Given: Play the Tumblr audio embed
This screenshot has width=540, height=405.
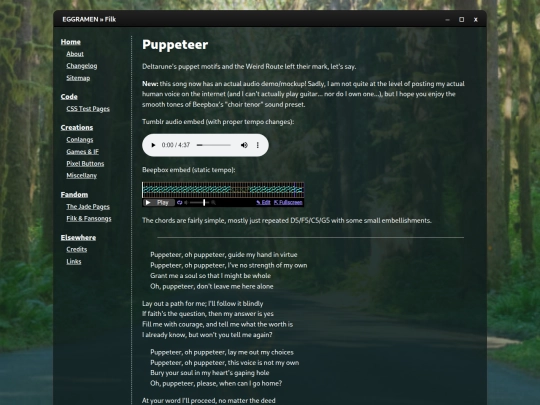Looking at the screenshot, I should (x=153, y=145).
